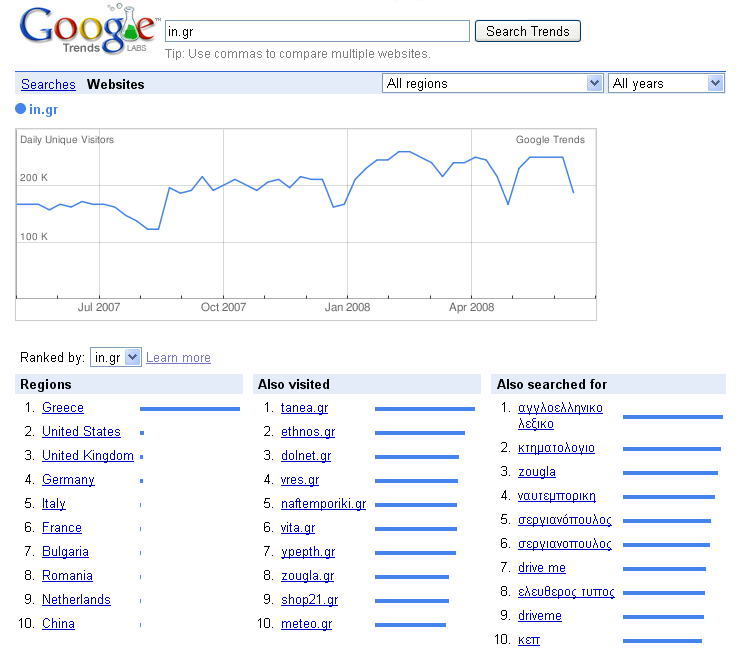Switch to the Searches tab
Screen dimensions: 741x656
(48, 84)
